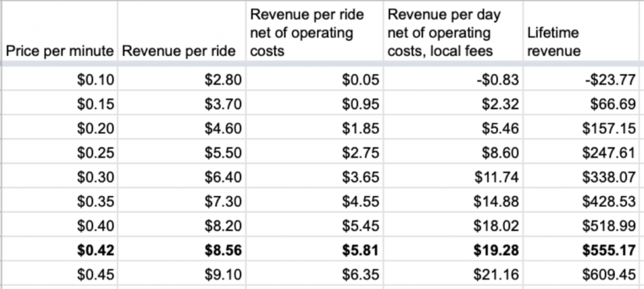Click the $157.15 lifetime revenue cell
644x289 pixels.
click(x=609, y=129)
